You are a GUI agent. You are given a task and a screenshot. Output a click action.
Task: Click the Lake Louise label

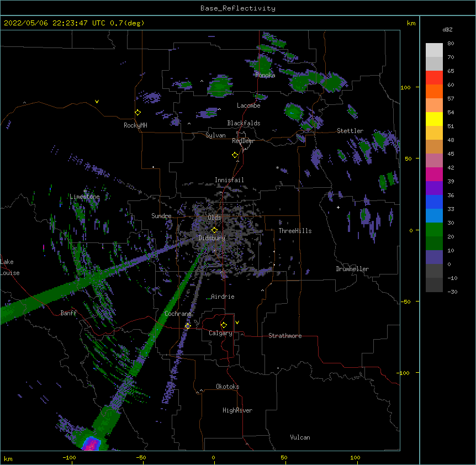9,267
